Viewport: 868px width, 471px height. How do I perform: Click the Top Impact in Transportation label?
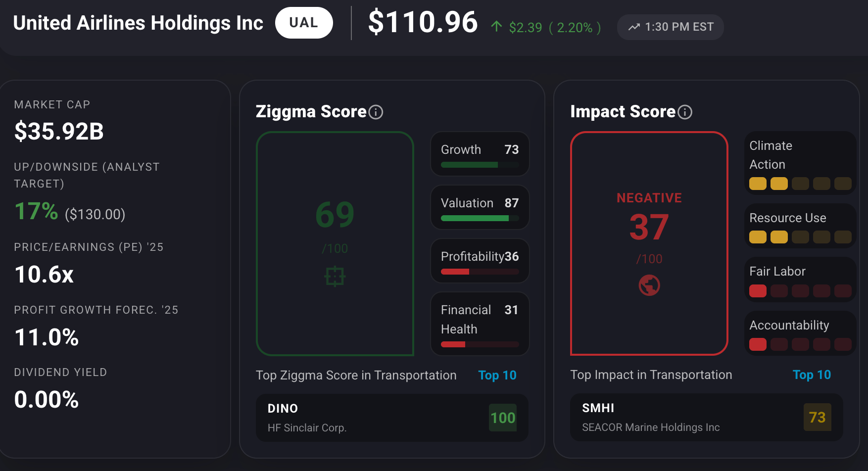coord(651,375)
